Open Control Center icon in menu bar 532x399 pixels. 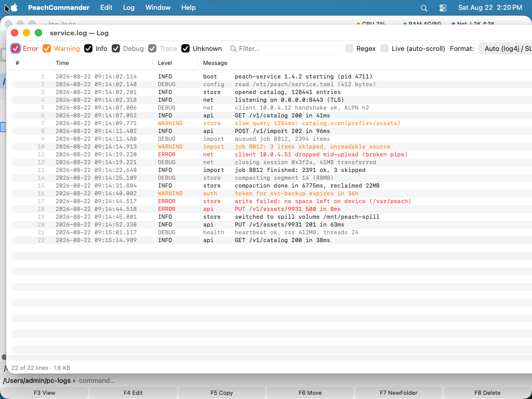443,8
